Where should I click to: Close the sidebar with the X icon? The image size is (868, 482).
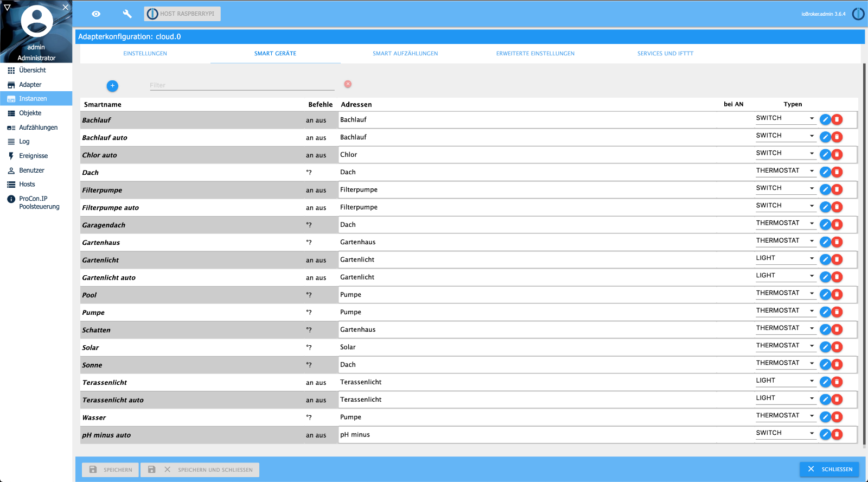click(65, 7)
